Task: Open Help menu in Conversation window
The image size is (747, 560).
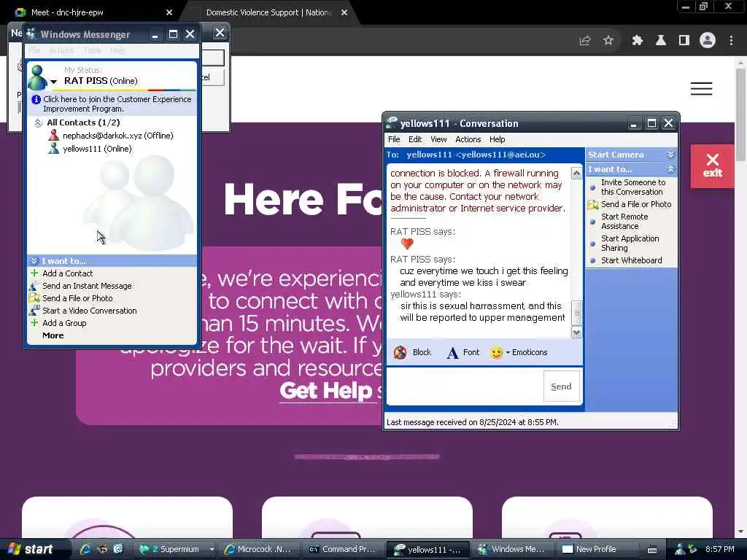Action: (497, 139)
